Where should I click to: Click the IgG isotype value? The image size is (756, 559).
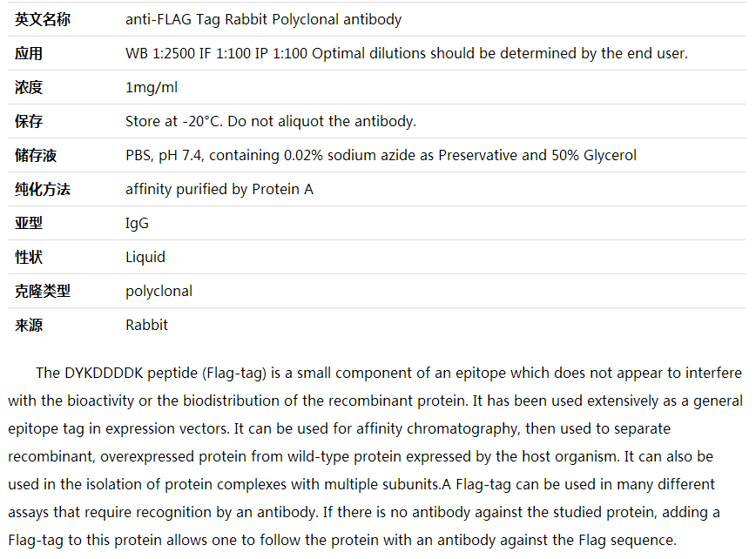[x=137, y=224]
